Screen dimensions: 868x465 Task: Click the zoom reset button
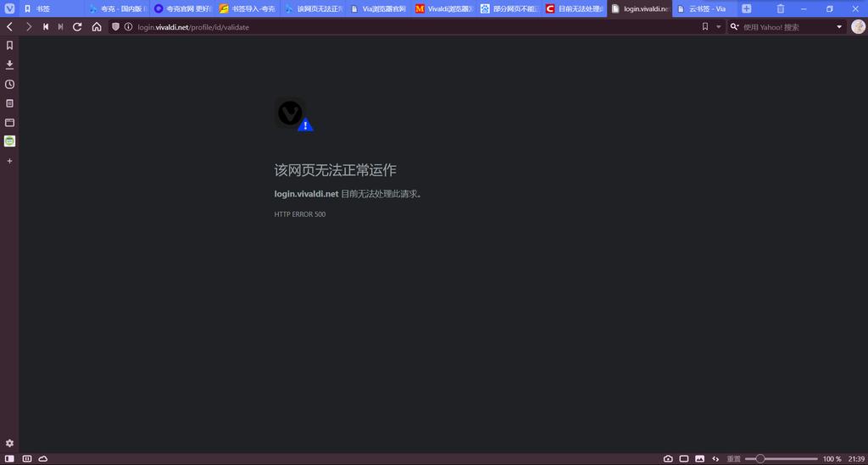click(x=733, y=459)
